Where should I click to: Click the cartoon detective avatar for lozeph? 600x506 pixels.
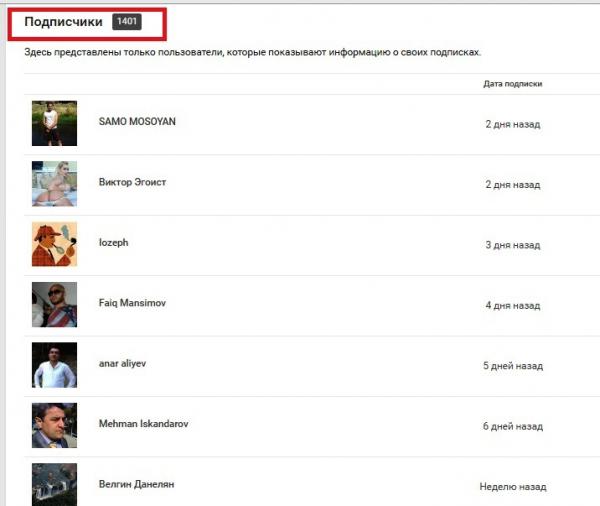[x=54, y=244]
